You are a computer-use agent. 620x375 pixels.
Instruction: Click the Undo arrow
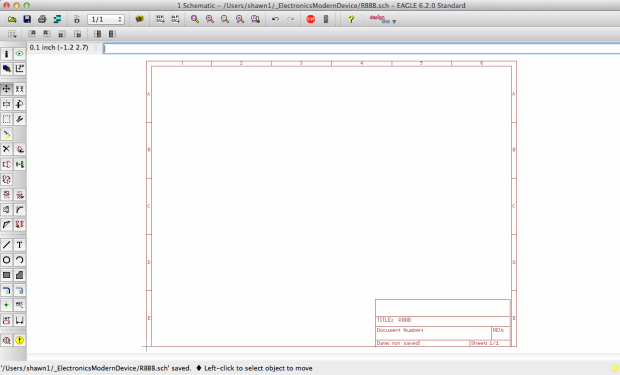click(275, 19)
